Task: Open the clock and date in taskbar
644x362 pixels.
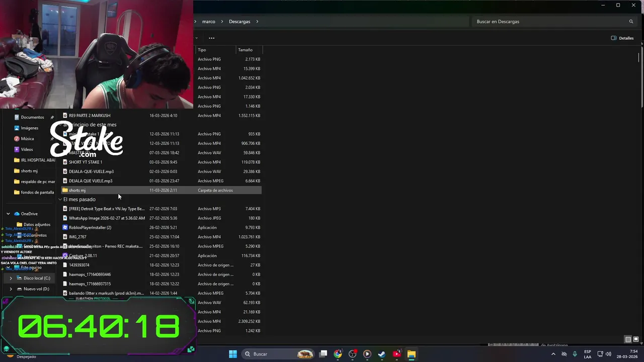Action: pyautogui.click(x=627, y=354)
